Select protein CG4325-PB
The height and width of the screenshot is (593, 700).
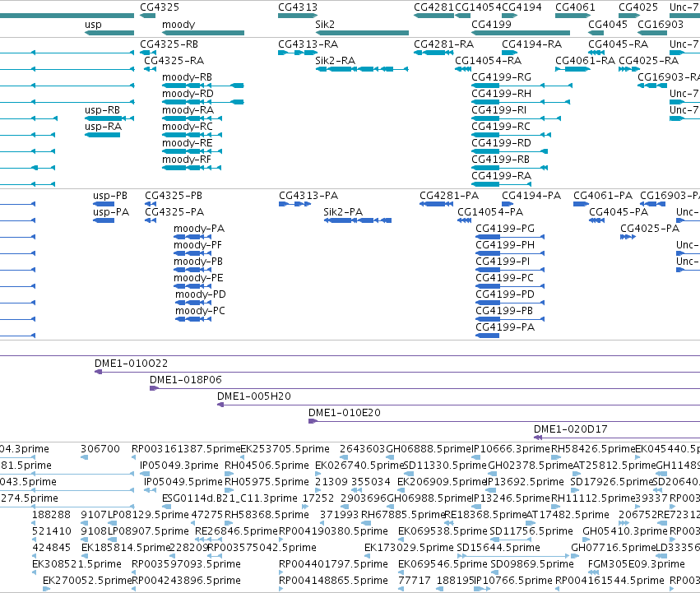pyautogui.click(x=174, y=196)
